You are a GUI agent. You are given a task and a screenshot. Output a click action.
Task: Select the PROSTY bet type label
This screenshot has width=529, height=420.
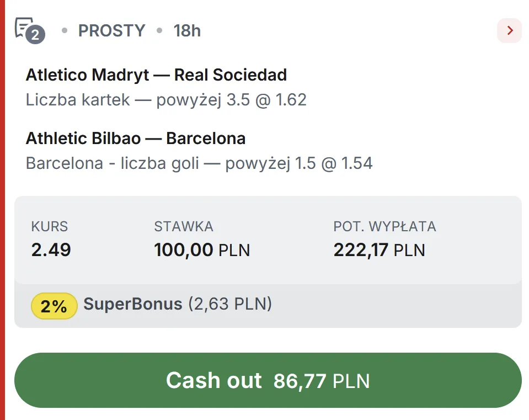111,31
